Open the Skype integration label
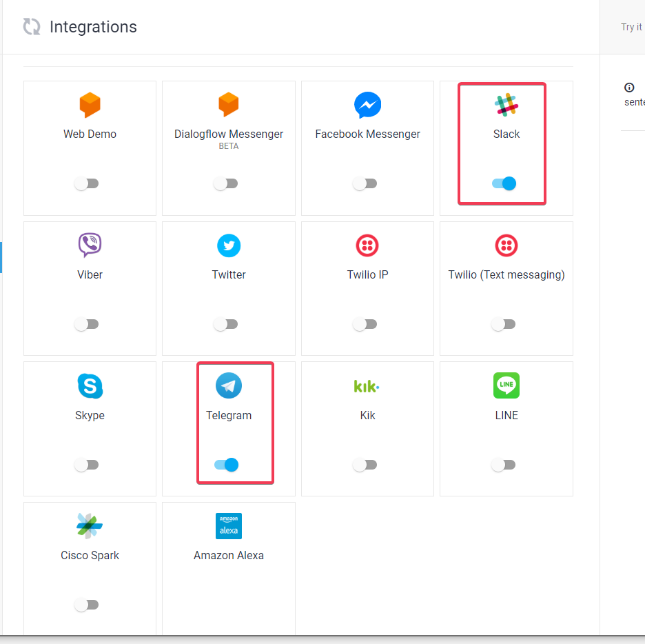The image size is (645, 644). [90, 416]
